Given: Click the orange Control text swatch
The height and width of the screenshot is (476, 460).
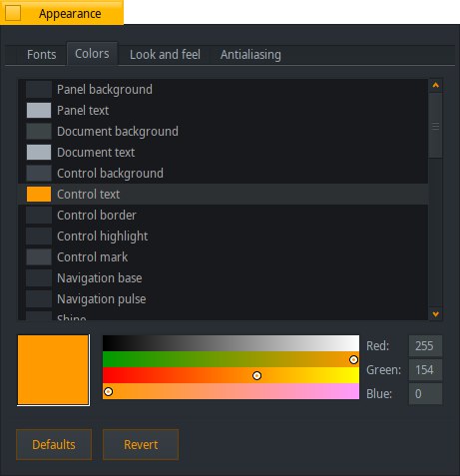Looking at the screenshot, I should (39, 195).
